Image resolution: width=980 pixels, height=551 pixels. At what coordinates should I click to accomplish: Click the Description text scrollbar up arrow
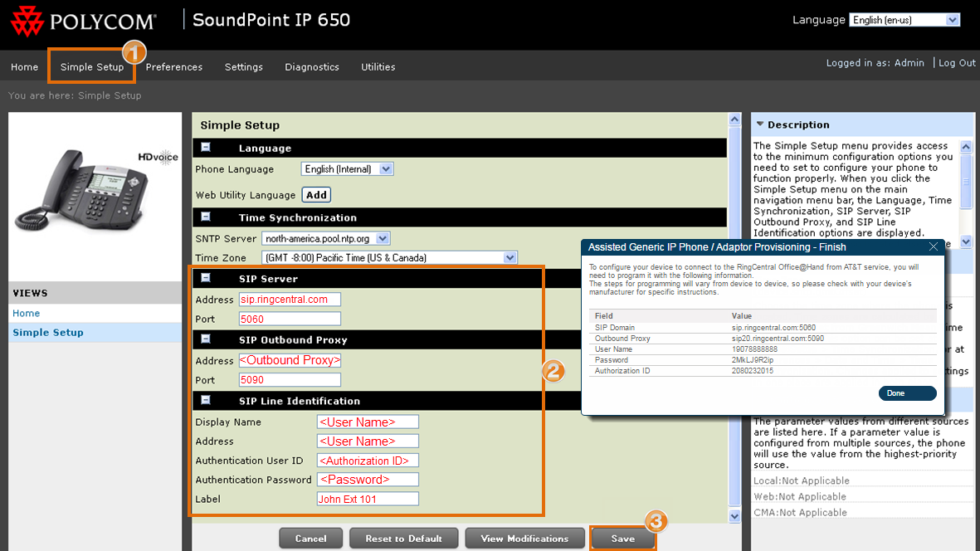[x=966, y=148]
